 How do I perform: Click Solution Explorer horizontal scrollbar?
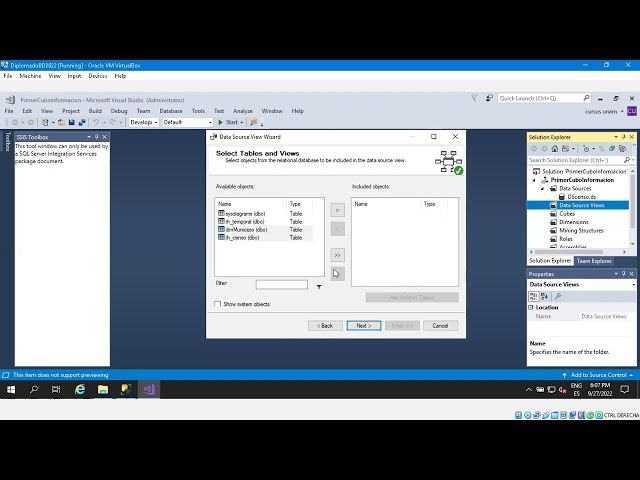[569, 252]
